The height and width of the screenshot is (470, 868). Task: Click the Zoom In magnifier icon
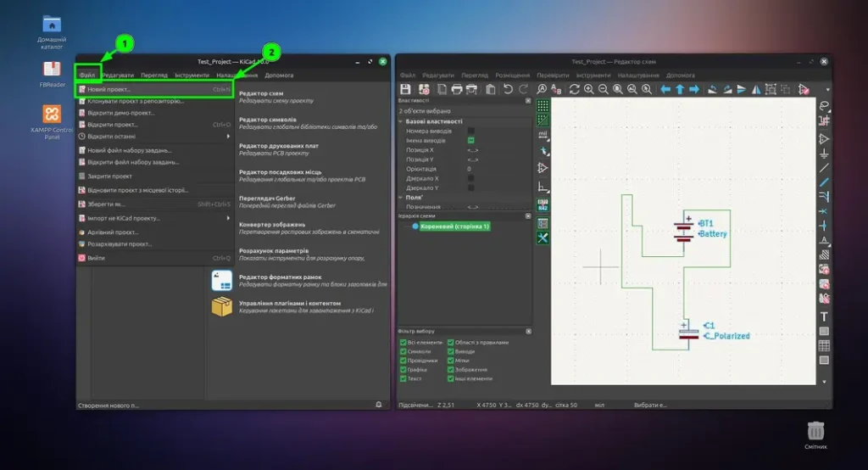(x=588, y=89)
